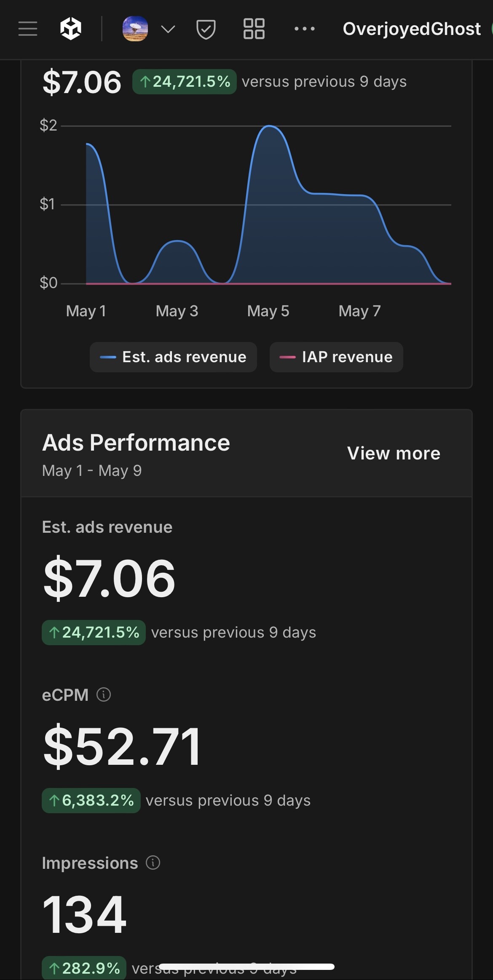493x980 pixels.
Task: Expand the project switcher chevron
Action: (168, 29)
